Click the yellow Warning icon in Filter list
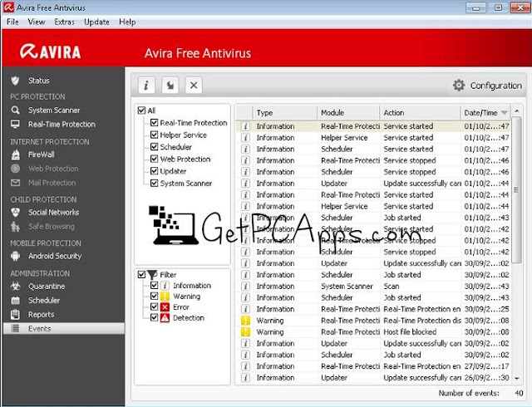This screenshot has width=532, height=407. 165,296
